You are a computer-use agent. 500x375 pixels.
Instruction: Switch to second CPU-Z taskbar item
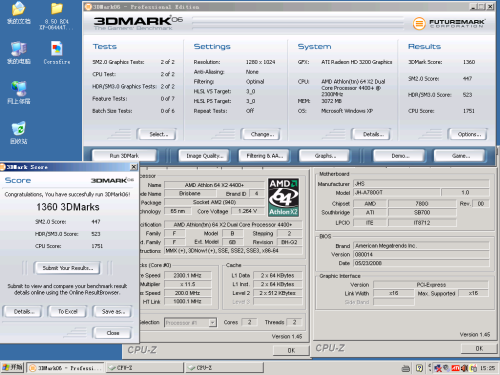(x=224, y=368)
